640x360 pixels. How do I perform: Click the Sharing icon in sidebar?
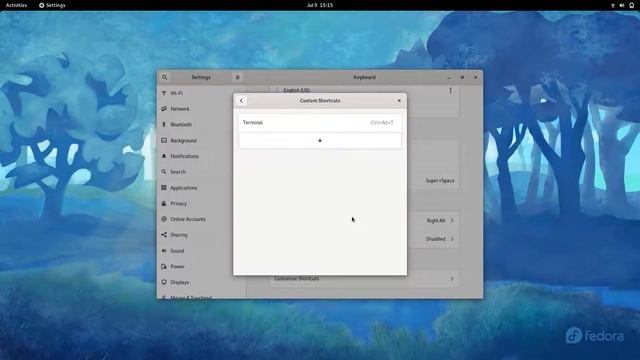pos(164,235)
